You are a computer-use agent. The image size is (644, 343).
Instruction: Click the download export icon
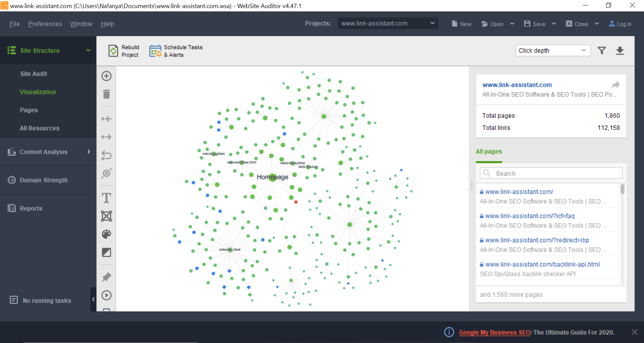(620, 51)
